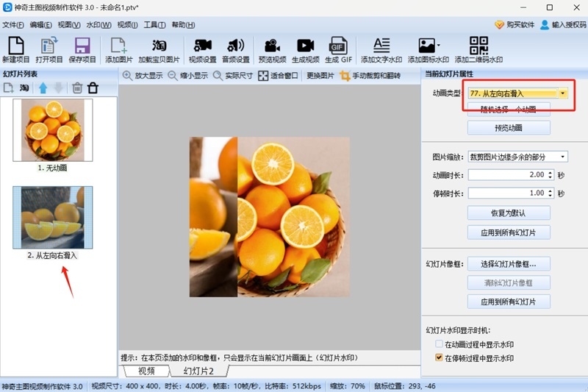Add a slide from the slide list toolbar
Viewport: 588px width, 392px height.
(8, 88)
